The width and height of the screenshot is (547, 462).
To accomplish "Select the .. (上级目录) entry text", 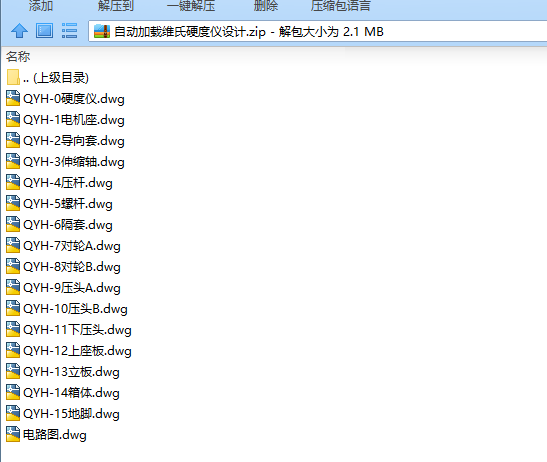I will point(56,78).
